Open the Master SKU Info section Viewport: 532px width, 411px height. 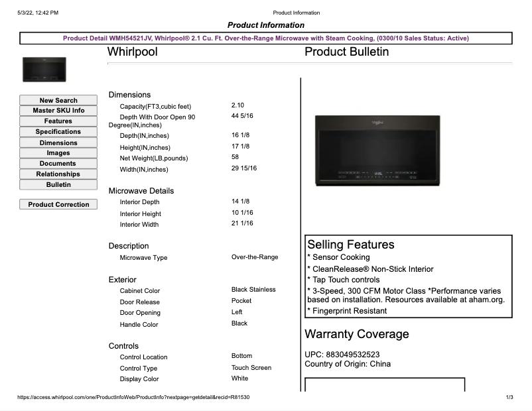(x=58, y=111)
